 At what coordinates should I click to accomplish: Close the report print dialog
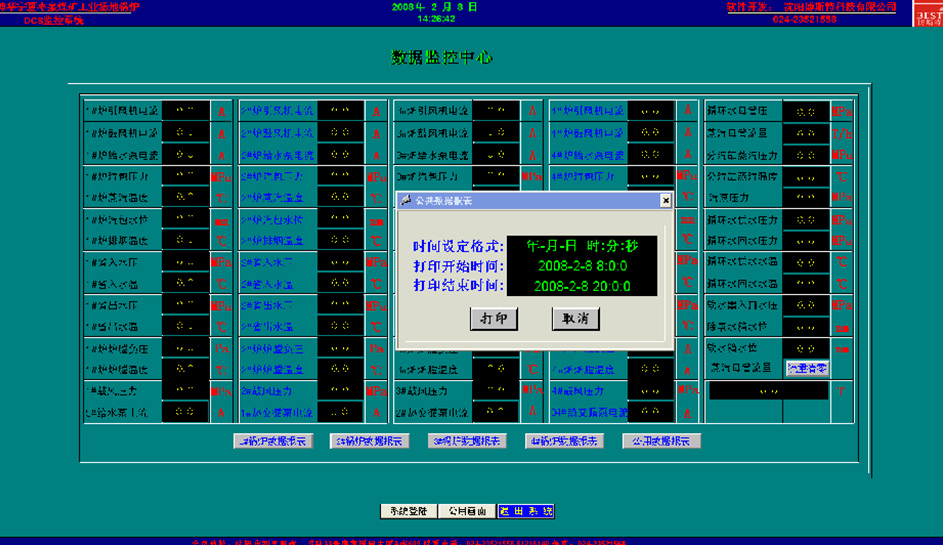coord(665,201)
